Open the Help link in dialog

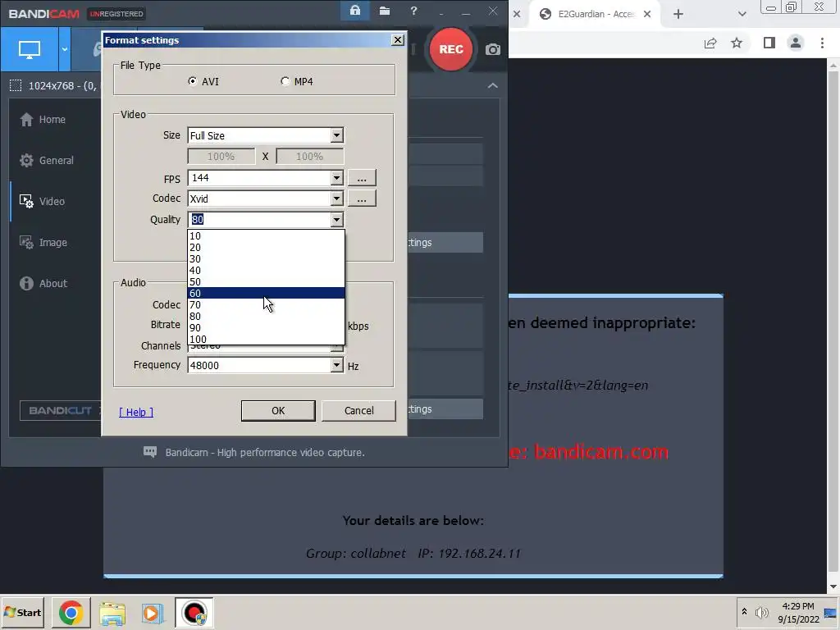tap(136, 412)
